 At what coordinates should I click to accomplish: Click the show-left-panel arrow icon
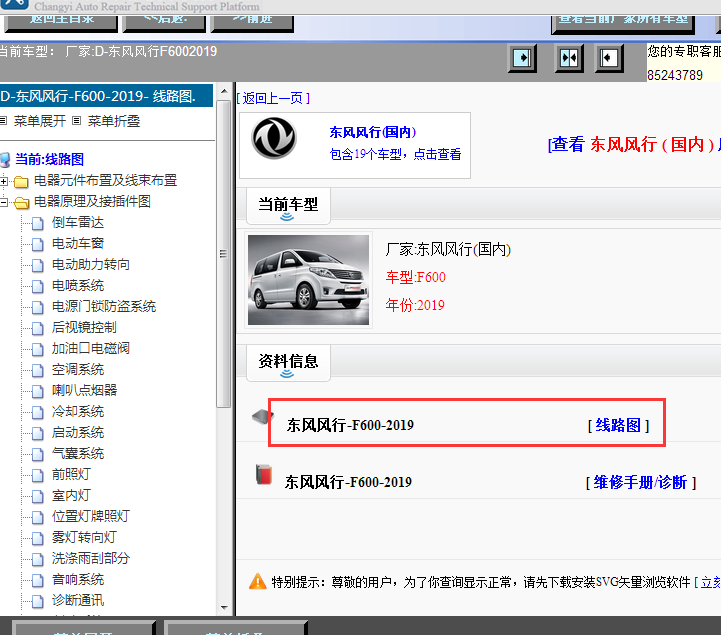(x=522, y=58)
